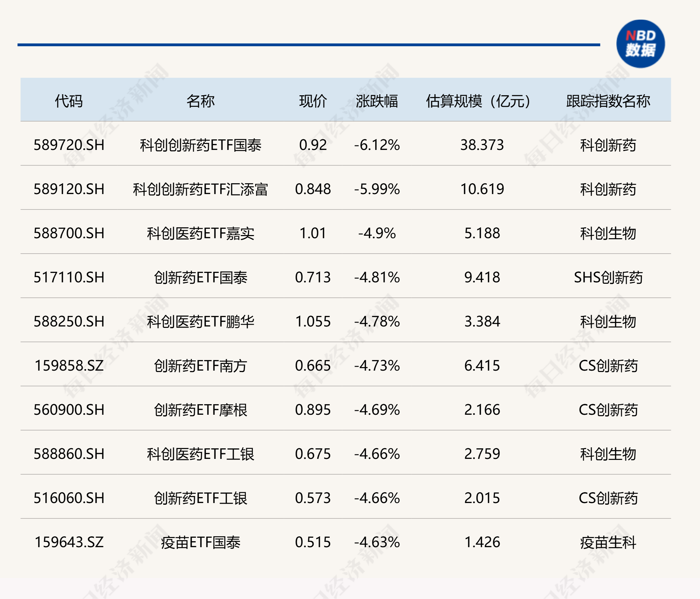The width and height of the screenshot is (700, 599).
Task: Click fund name 疫苗ETF国泰
Action: [x=200, y=542]
